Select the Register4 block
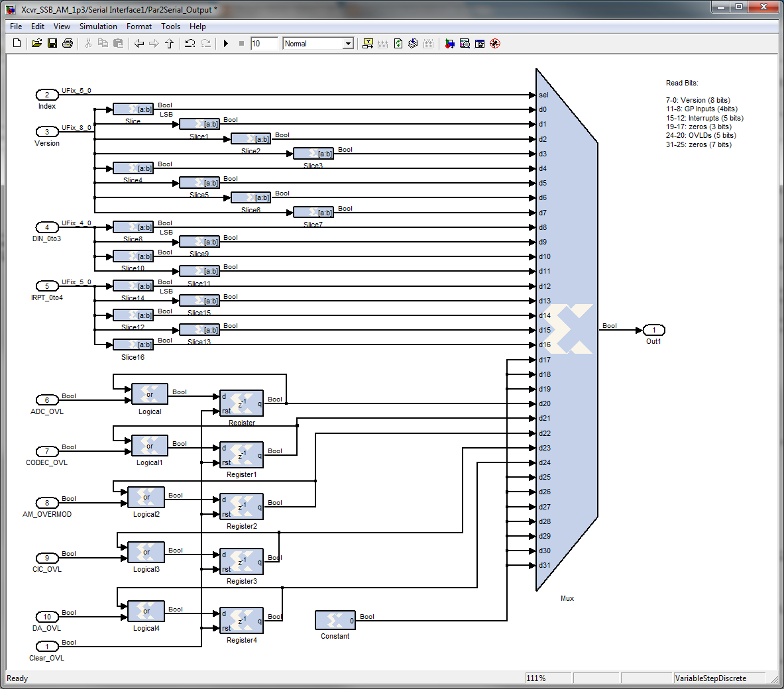784x689 pixels. click(241, 620)
